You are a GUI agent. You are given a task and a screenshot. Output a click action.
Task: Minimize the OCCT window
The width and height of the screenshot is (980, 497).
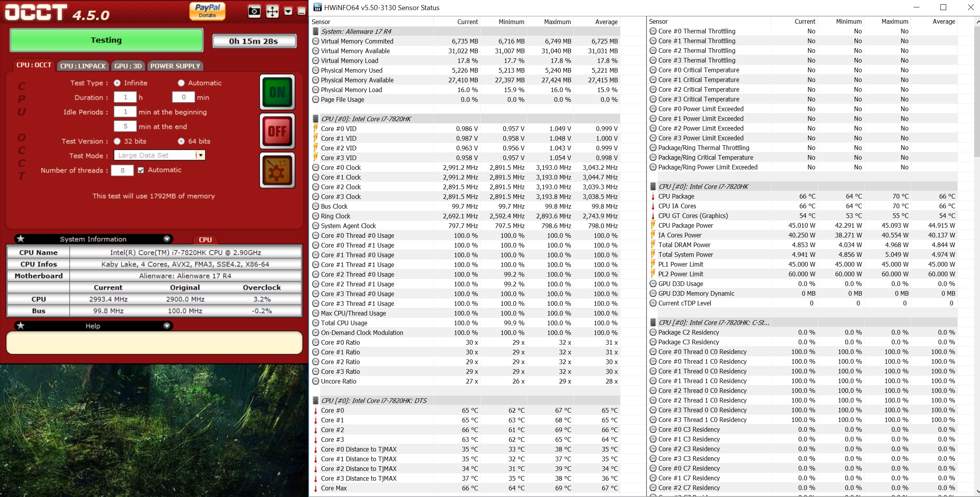pos(301,12)
